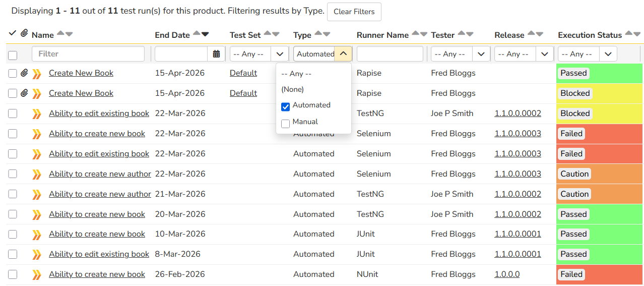Image resolution: width=644 pixels, height=286 pixels.
Task: Click the Clear Filters button
Action: 354,12
